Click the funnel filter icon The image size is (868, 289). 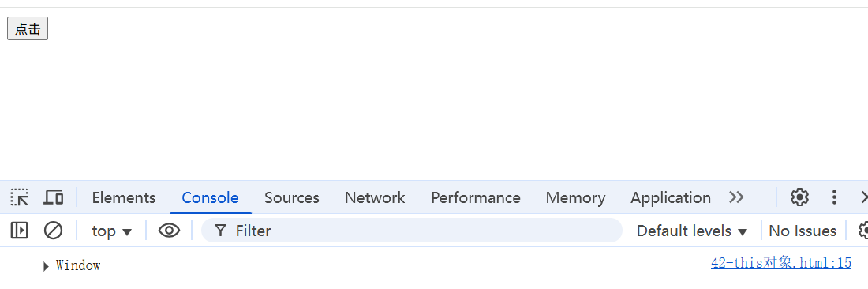[x=220, y=231]
